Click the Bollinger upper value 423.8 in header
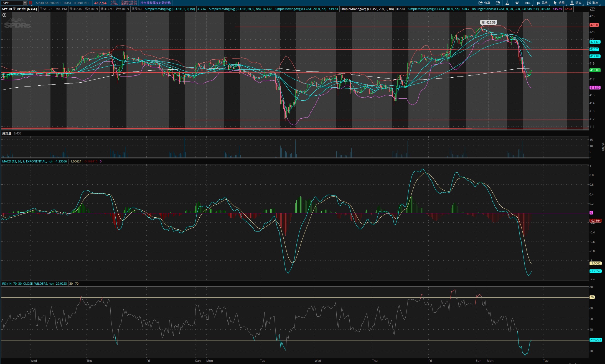The height and width of the screenshot is (364, 605). pos(568,9)
